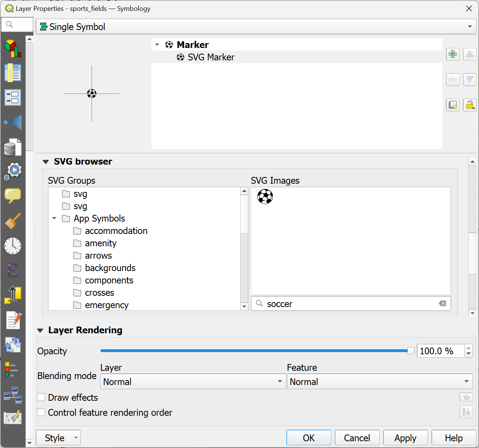Screen dimensions: 479x448
Task: Select the SVG Marker symbol layer
Action: (x=297, y=57)
